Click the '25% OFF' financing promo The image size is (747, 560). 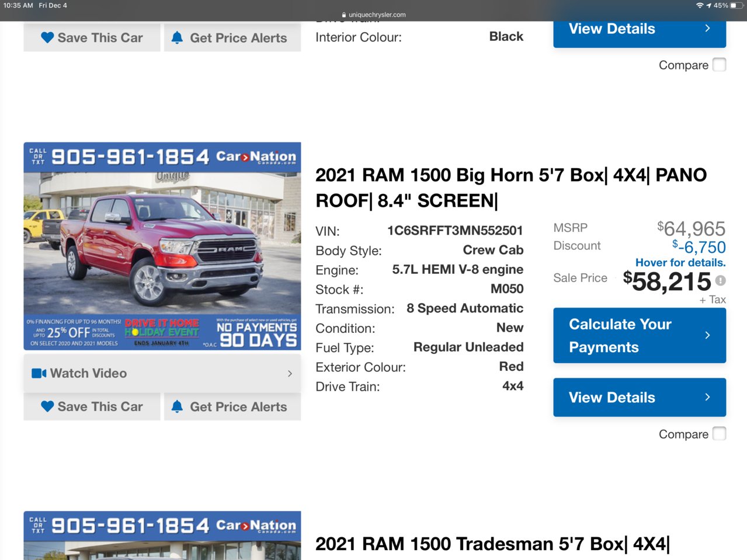[74, 333]
